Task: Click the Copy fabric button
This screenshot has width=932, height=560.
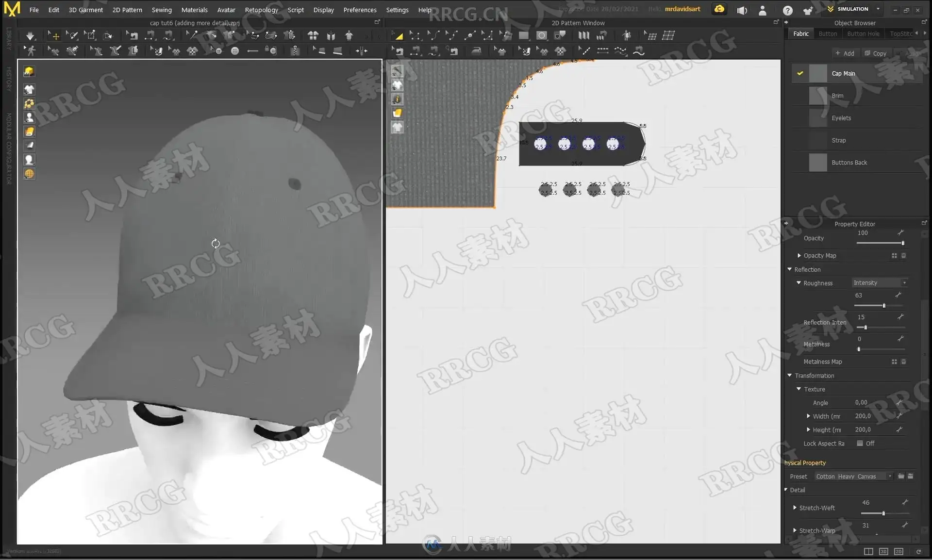Action: (x=875, y=53)
